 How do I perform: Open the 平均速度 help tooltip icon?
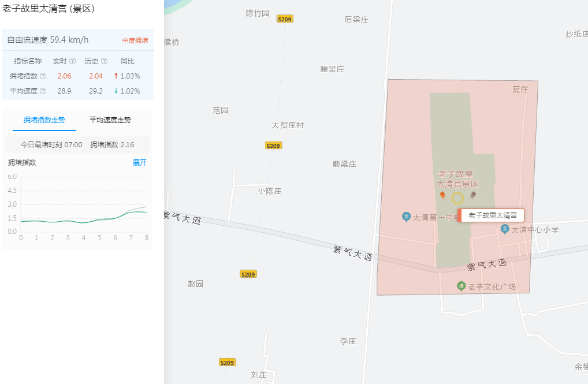[x=43, y=90]
